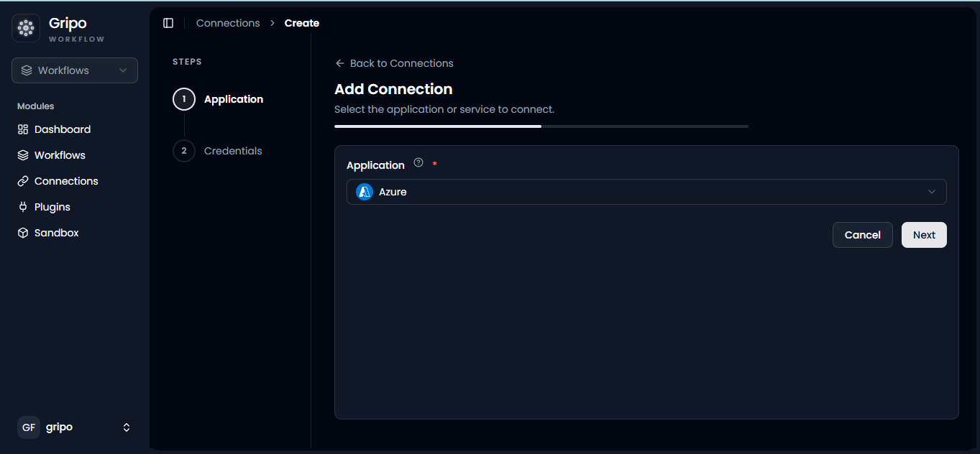Click the Azure logo in Application field
Image resolution: width=980 pixels, height=454 pixels.
365,192
